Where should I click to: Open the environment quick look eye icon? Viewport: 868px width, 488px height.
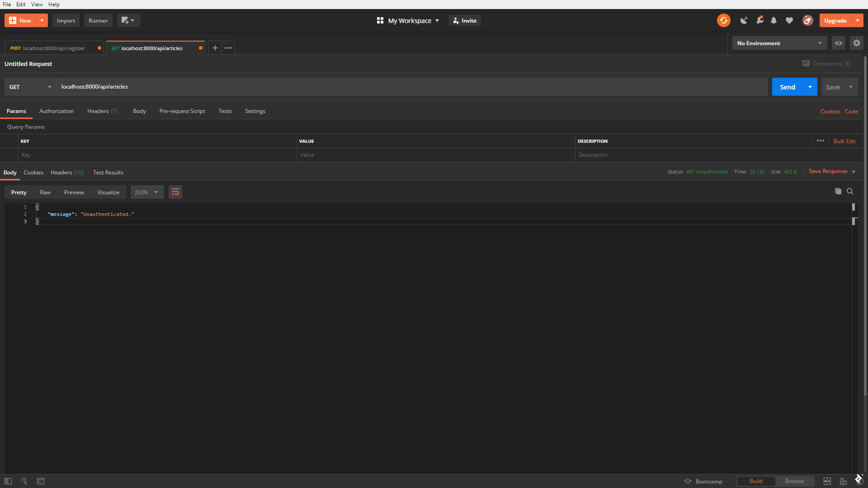838,43
